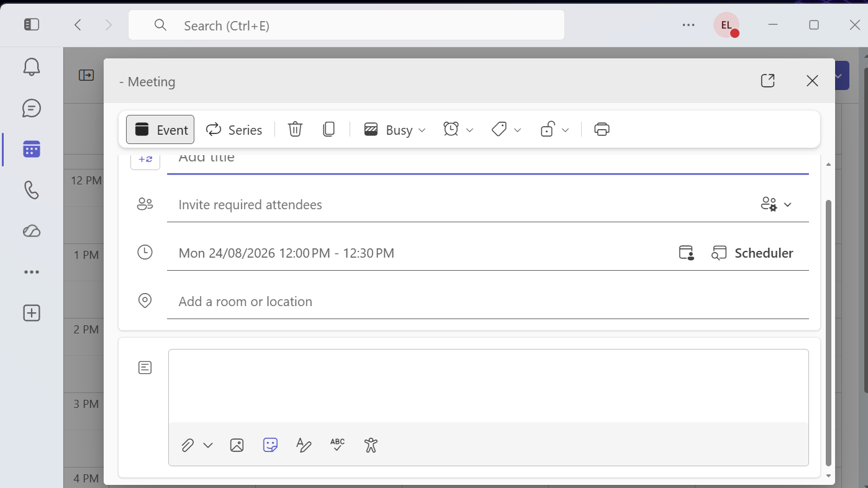The image size is (868, 488).
Task: Pop out the meeting form
Action: pyautogui.click(x=767, y=81)
